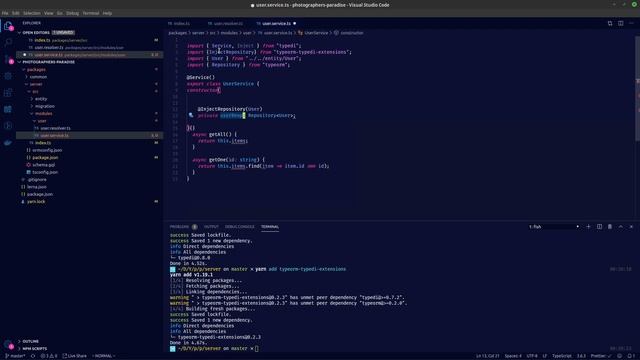Expand the common folder
The width and height of the screenshot is (640, 360).
click(x=38, y=77)
